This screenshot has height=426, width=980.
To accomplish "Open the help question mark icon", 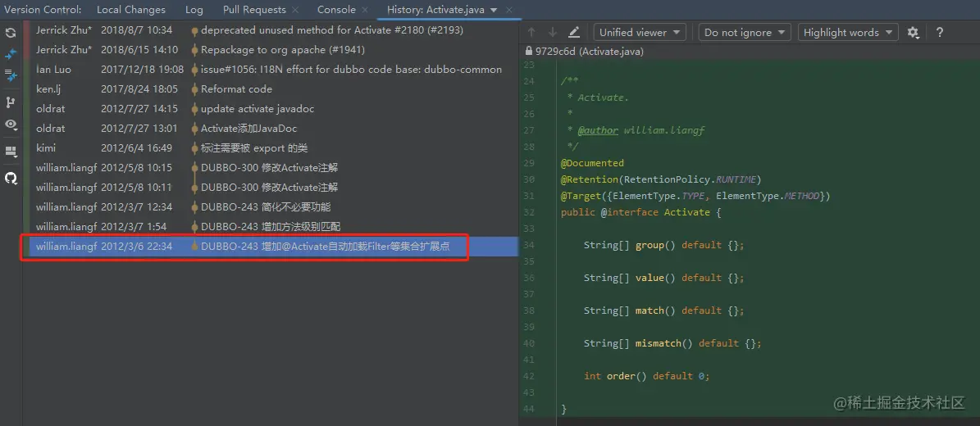I will (939, 33).
